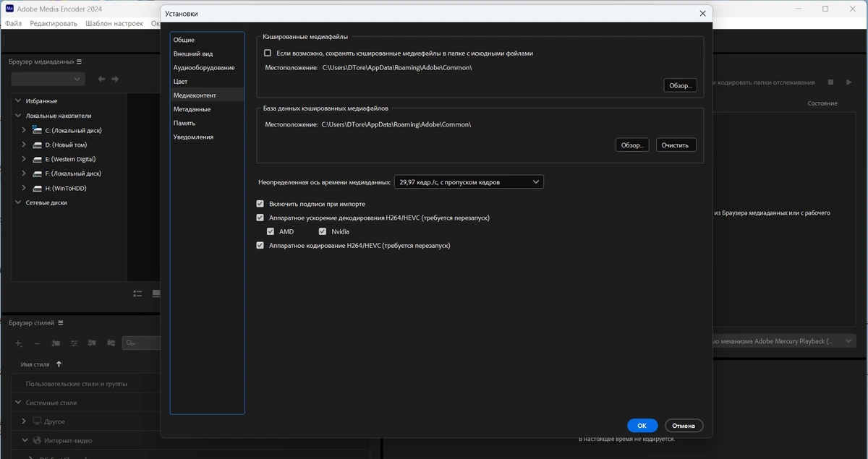Click the Состояние column header
The height and width of the screenshot is (459, 868).
822,103
